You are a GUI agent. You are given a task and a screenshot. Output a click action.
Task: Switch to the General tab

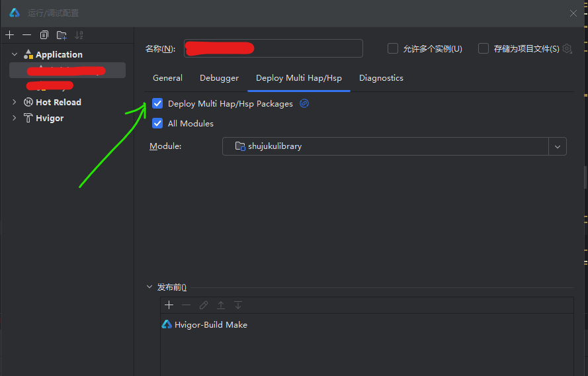point(167,78)
